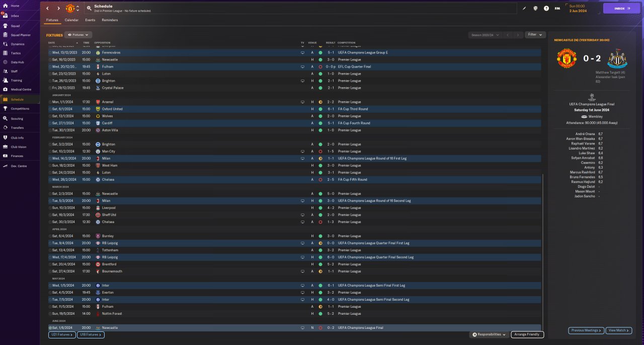Click the Previous Meetings button
644x345 pixels.
pyautogui.click(x=586, y=330)
